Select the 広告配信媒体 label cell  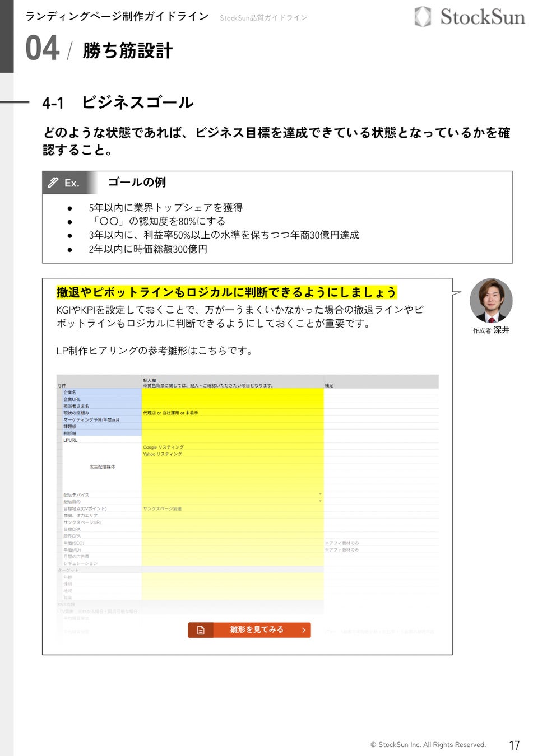[x=102, y=466]
